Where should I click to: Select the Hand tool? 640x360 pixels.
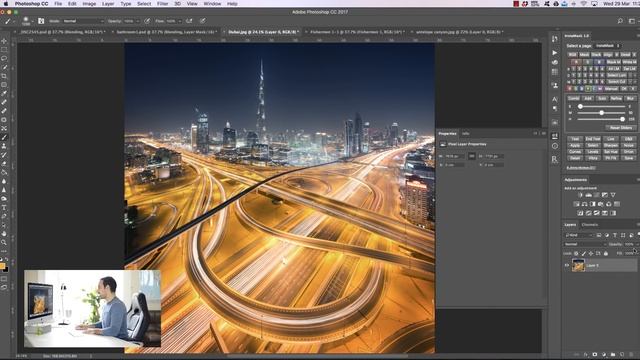pos(4,233)
